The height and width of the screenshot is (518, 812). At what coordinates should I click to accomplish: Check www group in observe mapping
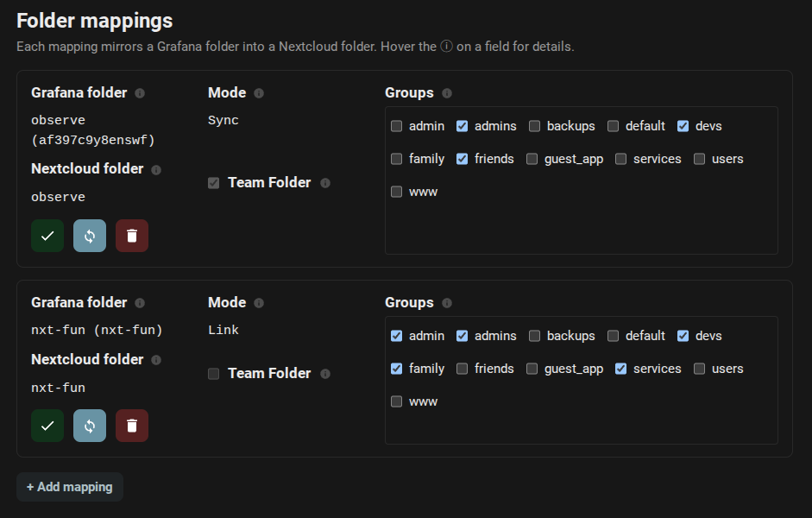(x=397, y=192)
